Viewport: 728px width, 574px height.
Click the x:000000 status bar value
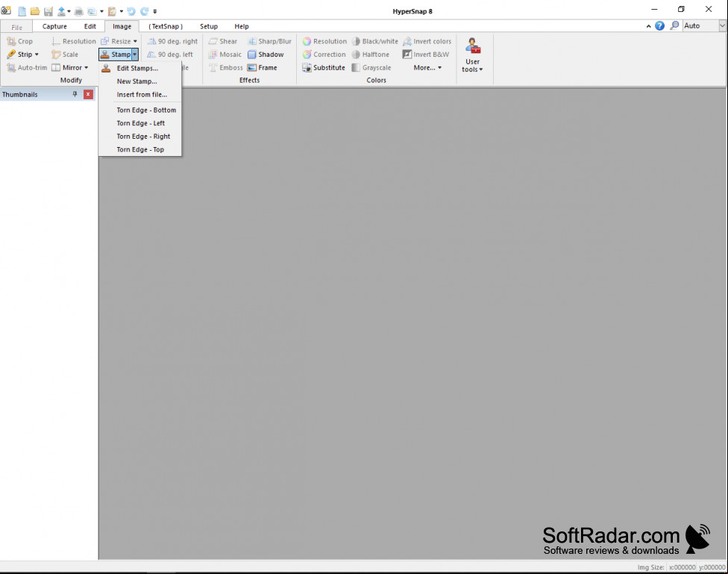682,567
